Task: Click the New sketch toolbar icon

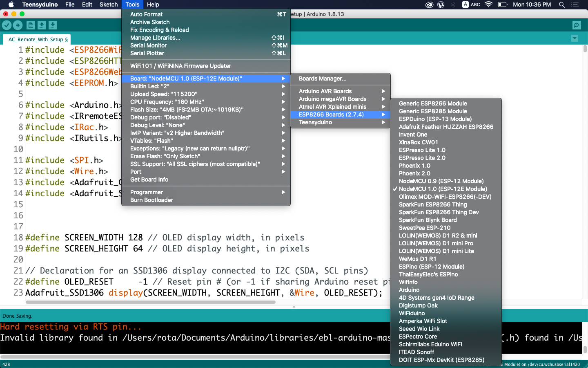Action: click(31, 25)
